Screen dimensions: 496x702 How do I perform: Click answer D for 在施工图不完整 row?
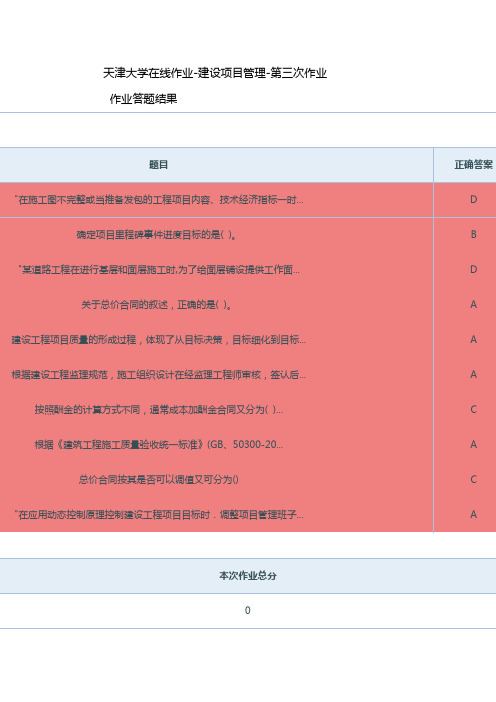tap(474, 200)
